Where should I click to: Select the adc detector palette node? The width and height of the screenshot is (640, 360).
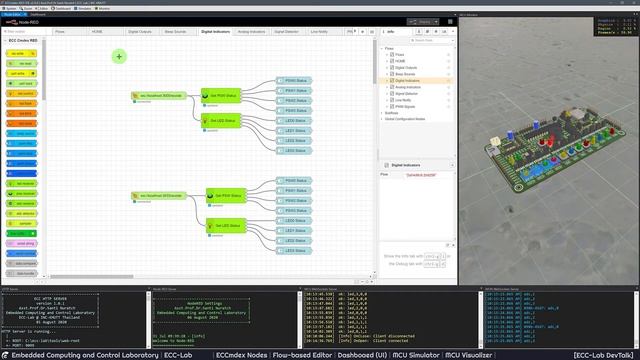coord(22,213)
